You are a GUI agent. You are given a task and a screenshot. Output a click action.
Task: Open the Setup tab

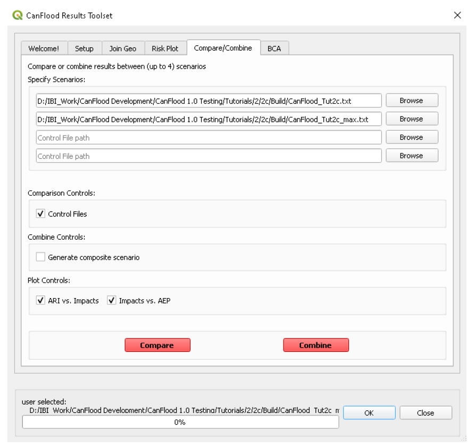point(84,48)
